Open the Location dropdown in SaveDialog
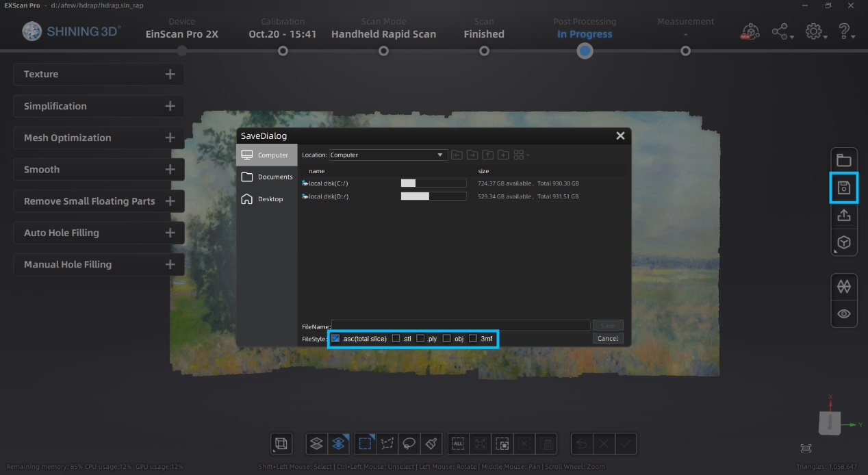 (440, 155)
